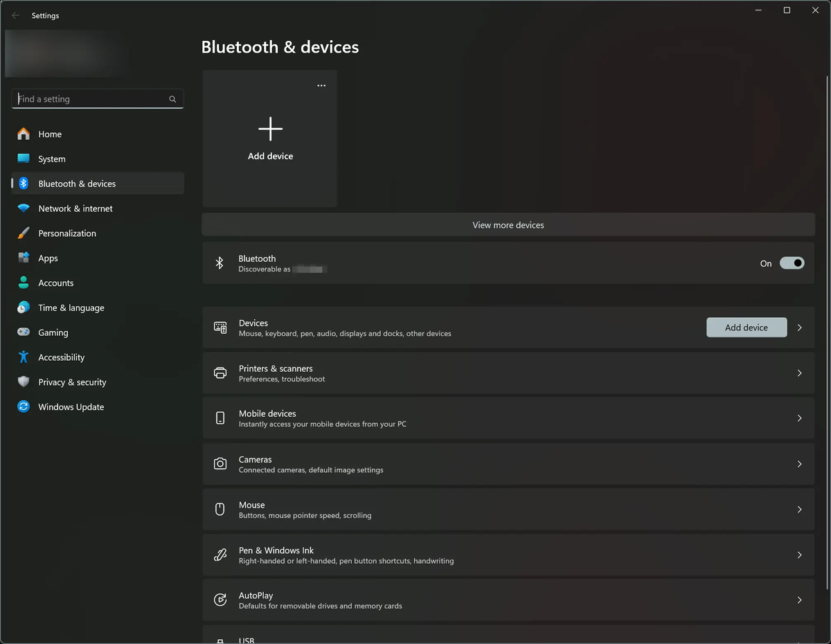Open AutoPlay settings via chevron
The image size is (831, 644).
click(x=800, y=600)
